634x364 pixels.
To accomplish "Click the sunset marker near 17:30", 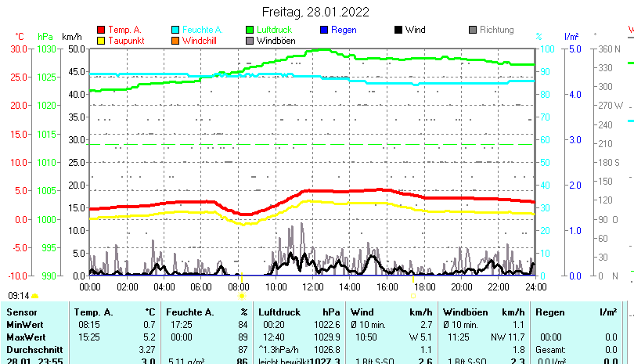I will click(414, 296).
